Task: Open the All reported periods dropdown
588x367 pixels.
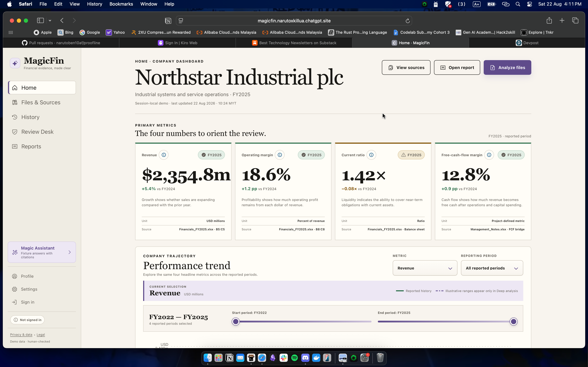Action: click(x=492, y=268)
